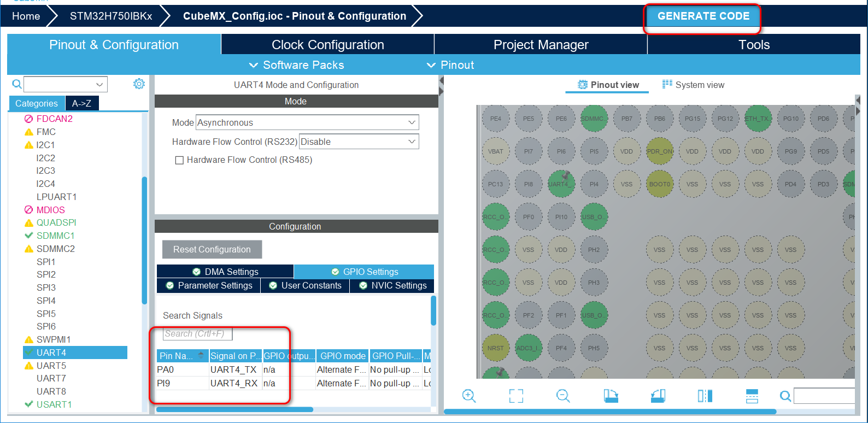The height and width of the screenshot is (423, 868).
Task: Click the fit-to-screen frame icon
Action: coord(516,396)
